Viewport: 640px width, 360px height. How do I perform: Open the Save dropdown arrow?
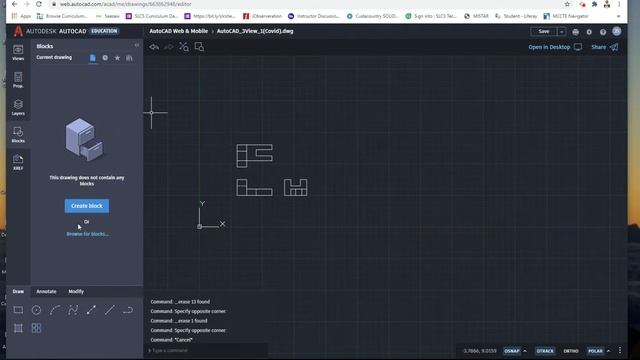click(x=562, y=31)
